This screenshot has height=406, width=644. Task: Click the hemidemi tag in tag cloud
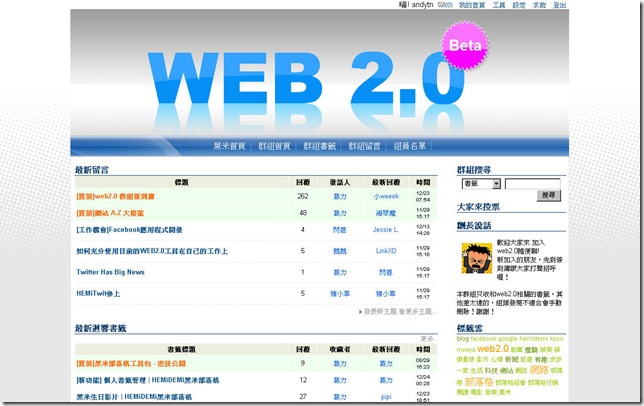(x=534, y=339)
